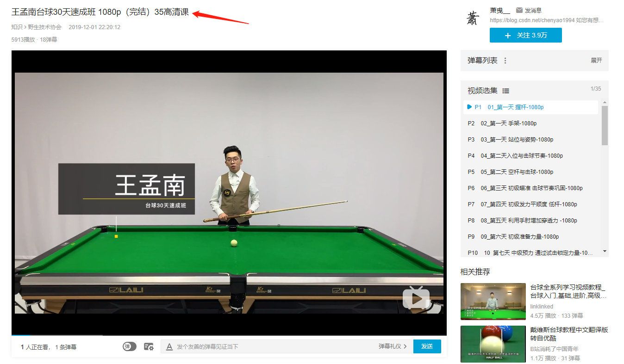Screen dimensions: 624x364
Task: Open recommended uploader linklinked
Action: tap(542, 307)
